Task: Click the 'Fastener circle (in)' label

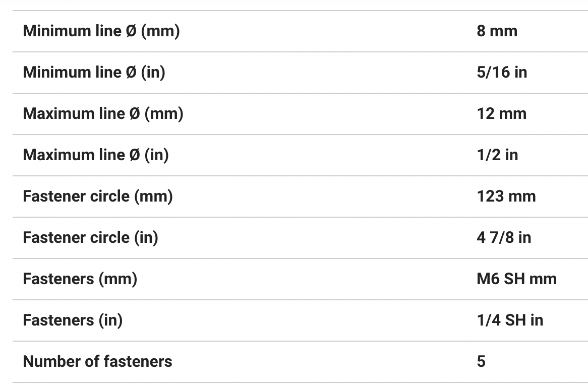Action: pyautogui.click(x=90, y=238)
